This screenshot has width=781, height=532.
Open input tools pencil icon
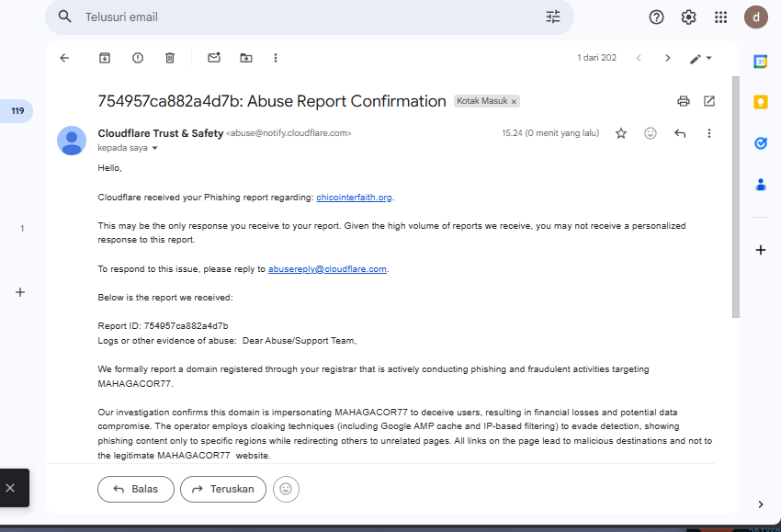696,59
